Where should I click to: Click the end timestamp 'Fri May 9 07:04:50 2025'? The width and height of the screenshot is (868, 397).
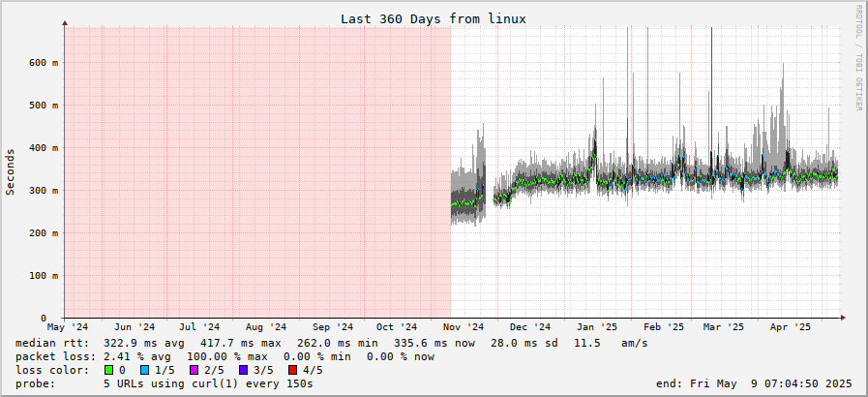click(x=771, y=383)
